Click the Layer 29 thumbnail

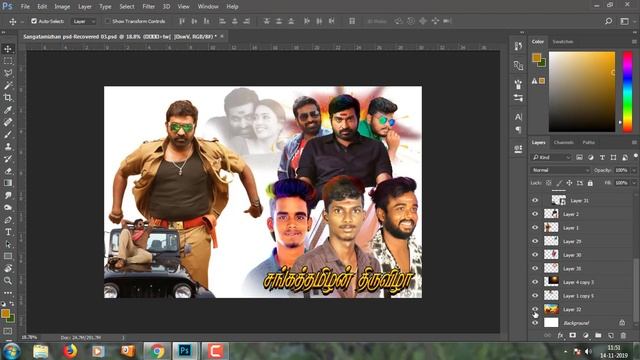pyautogui.click(x=551, y=241)
